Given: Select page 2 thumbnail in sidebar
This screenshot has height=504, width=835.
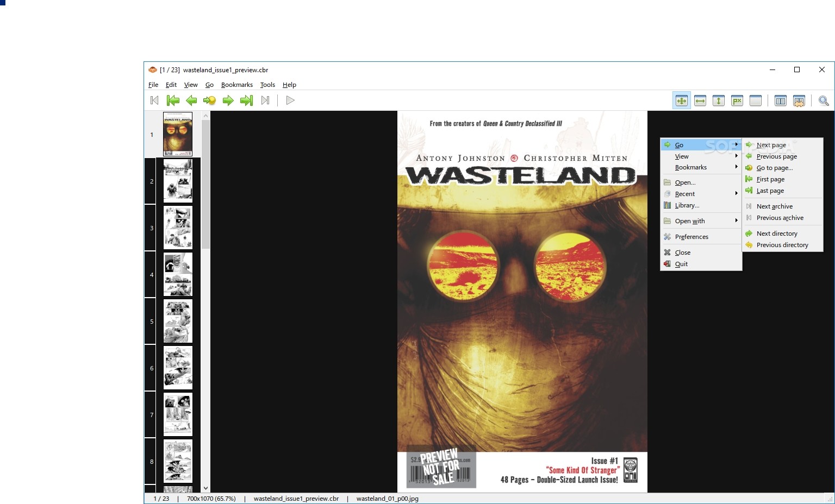Looking at the screenshot, I should [178, 181].
